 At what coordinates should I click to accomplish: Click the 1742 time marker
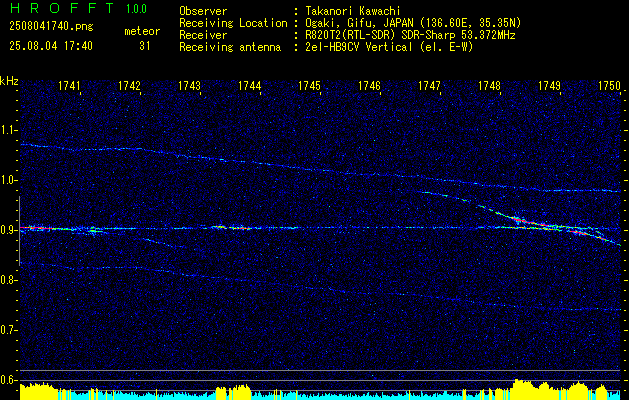click(x=130, y=86)
